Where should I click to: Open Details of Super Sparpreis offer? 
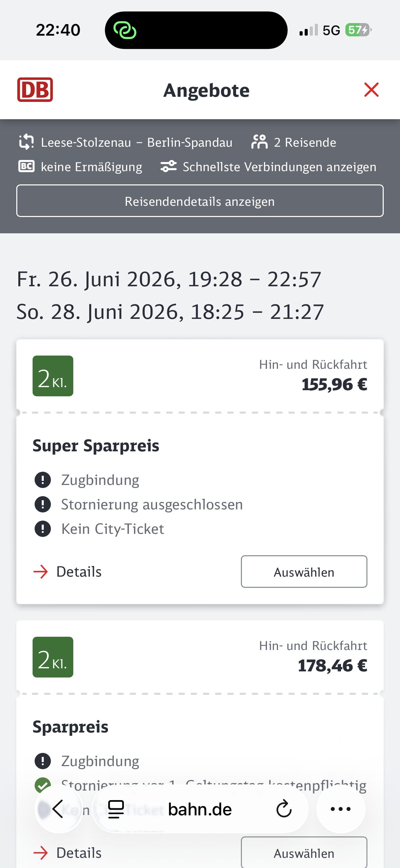(68, 572)
